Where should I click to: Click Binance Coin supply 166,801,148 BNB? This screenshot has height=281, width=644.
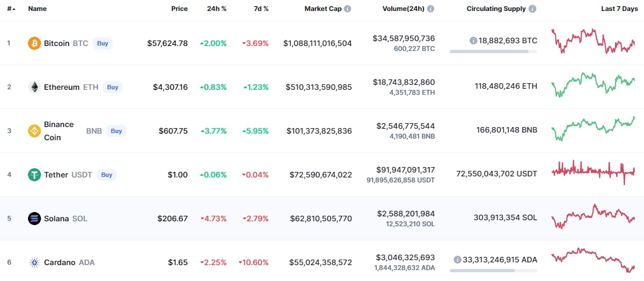point(507,130)
